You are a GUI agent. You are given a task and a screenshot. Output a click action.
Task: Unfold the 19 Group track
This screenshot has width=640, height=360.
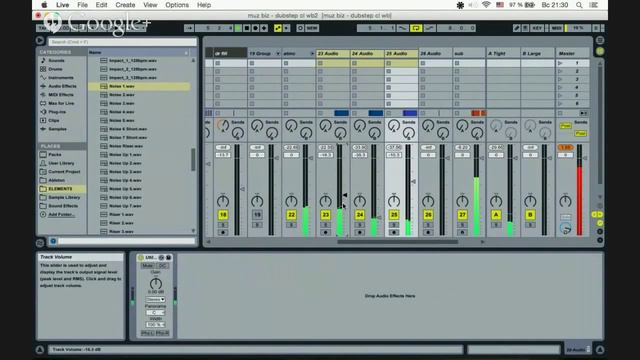(x=278, y=53)
